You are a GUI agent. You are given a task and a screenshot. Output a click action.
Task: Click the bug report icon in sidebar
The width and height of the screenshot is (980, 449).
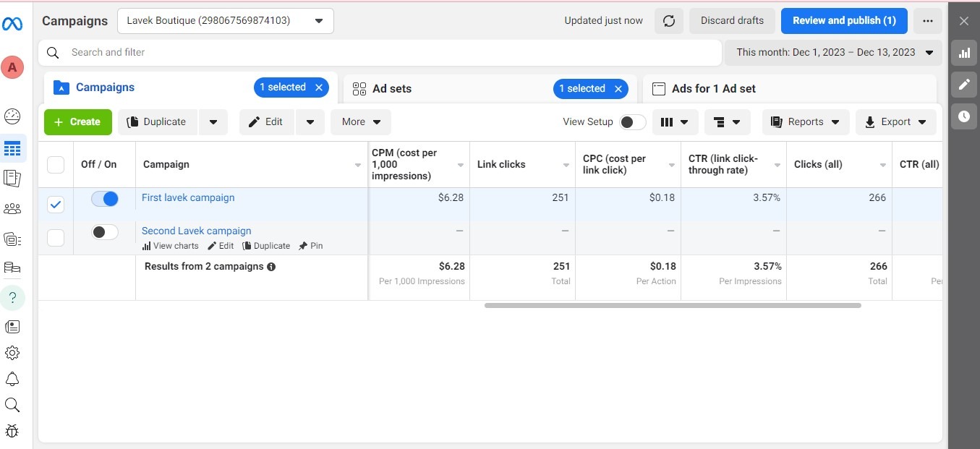(12, 431)
